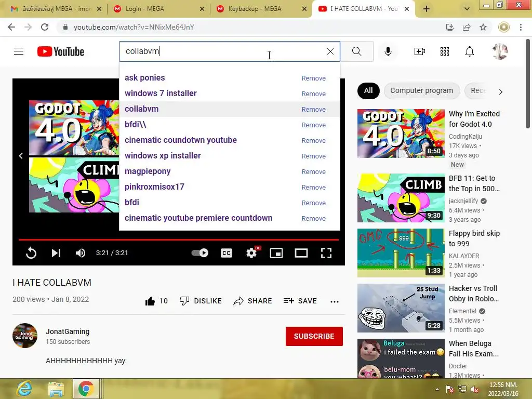This screenshot has height=399, width=532.
Task: Open the Create video camera icon
Action: (420, 51)
